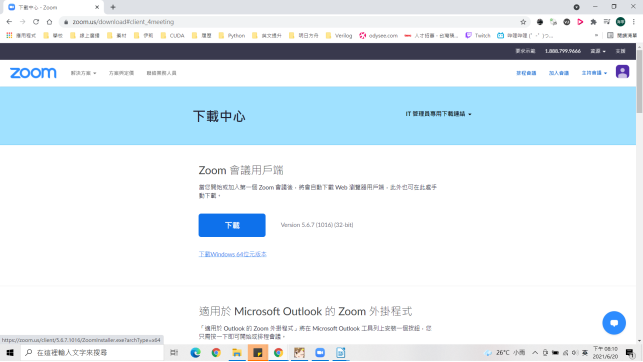Open the 方案與定價 menu item
Image resolution: width=643 pixels, height=362 pixels.
(121, 73)
